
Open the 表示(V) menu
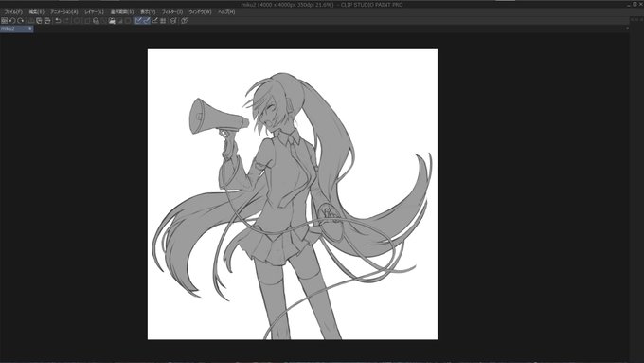(148, 12)
